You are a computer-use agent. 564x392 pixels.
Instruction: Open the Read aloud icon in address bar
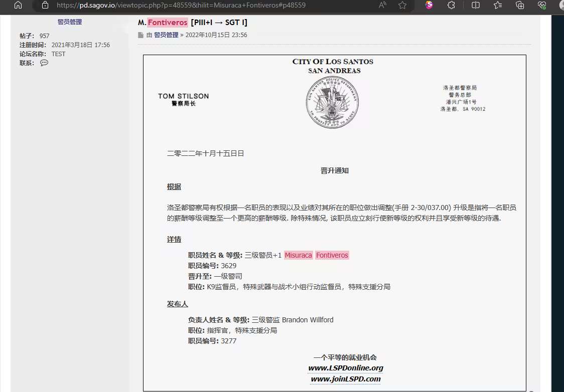[x=382, y=7]
